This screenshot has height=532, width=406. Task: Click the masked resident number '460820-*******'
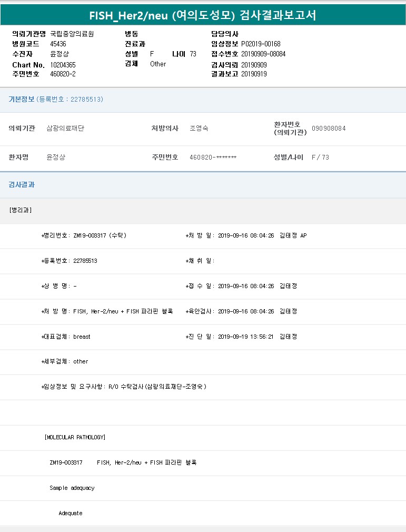pyautogui.click(x=213, y=157)
